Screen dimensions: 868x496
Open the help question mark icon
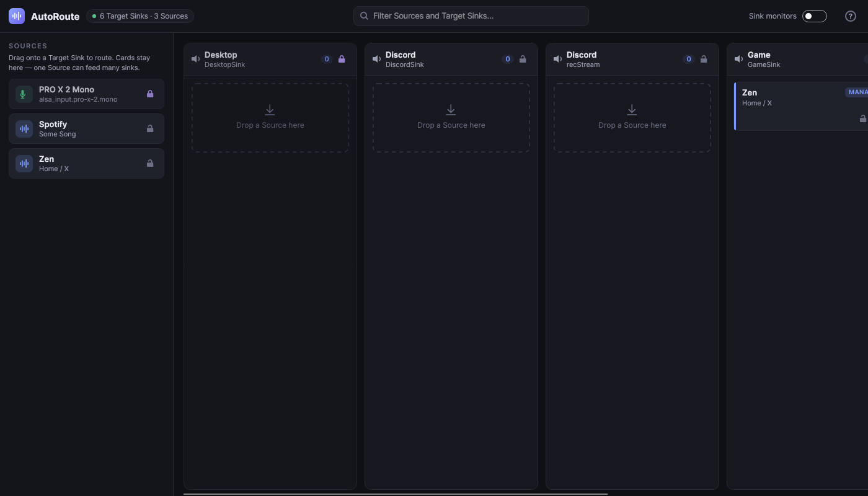(851, 16)
